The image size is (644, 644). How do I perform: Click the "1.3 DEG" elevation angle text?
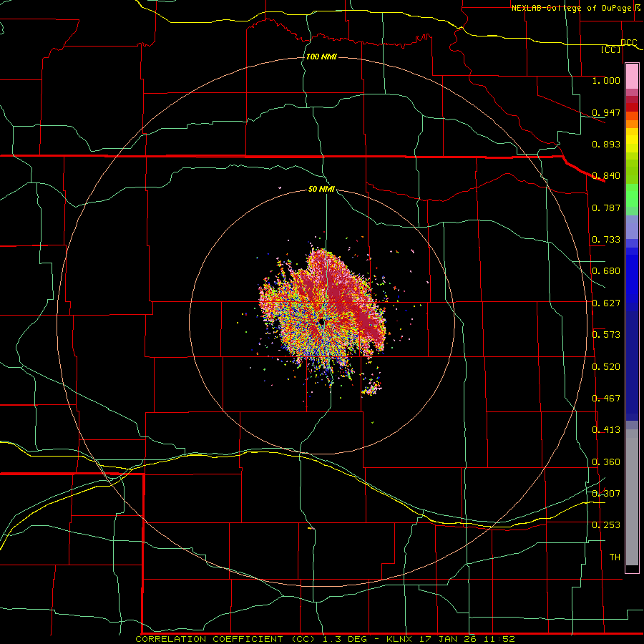coord(344,639)
